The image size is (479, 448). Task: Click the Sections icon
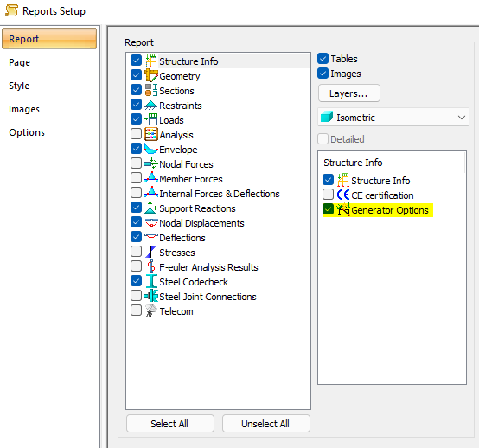point(151,90)
